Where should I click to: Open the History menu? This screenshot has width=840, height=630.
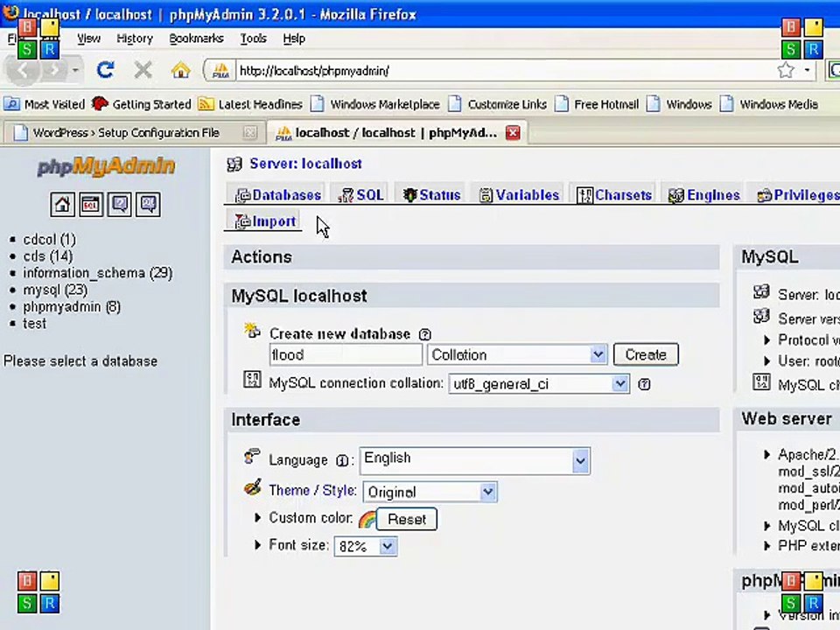tap(135, 38)
